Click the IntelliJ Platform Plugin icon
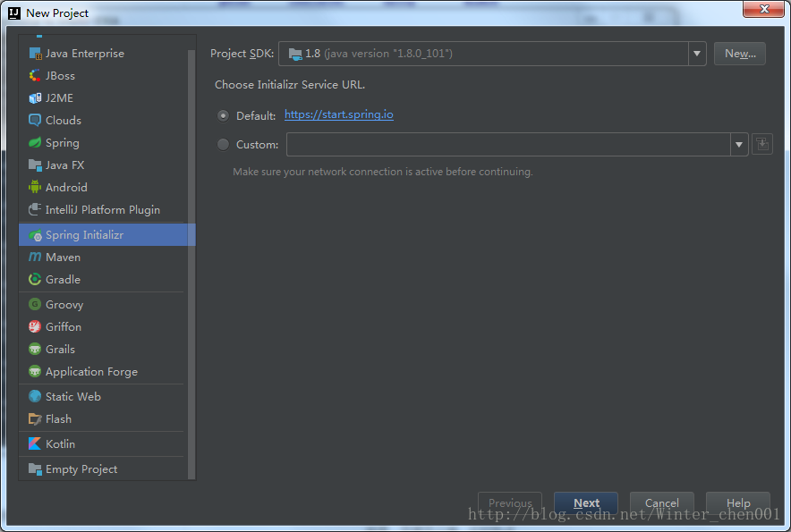The image size is (791, 532). (35, 209)
